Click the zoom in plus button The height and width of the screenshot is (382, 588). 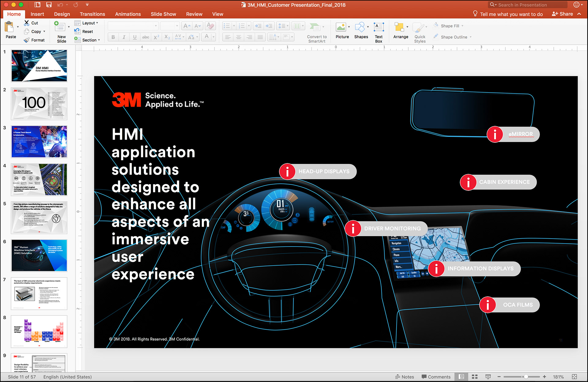545,376
